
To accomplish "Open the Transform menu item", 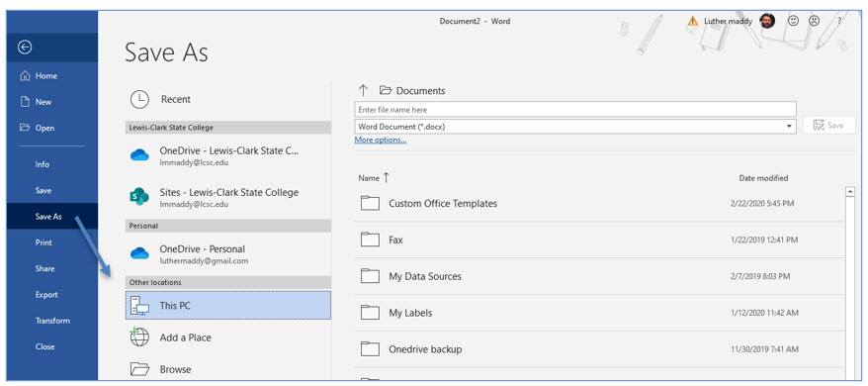I will click(x=52, y=321).
